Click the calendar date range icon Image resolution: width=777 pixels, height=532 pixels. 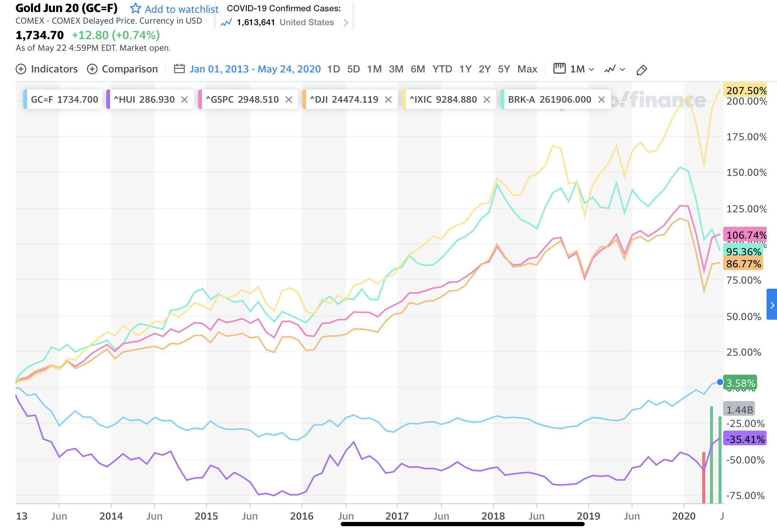pyautogui.click(x=179, y=69)
